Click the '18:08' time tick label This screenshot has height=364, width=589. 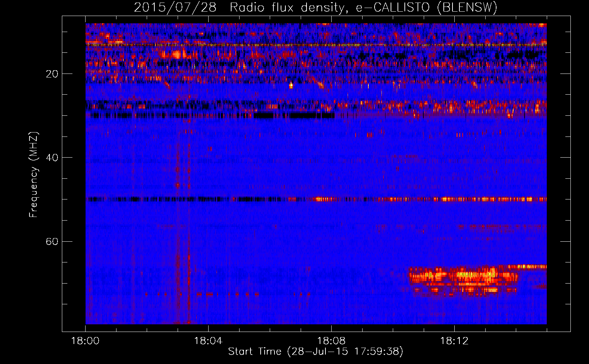pos(331,341)
